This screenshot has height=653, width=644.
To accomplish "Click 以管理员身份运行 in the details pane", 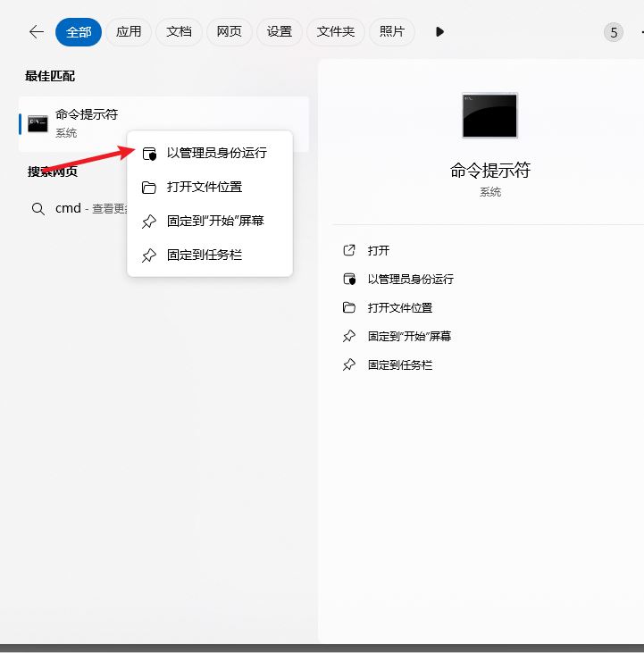I will tap(411, 279).
